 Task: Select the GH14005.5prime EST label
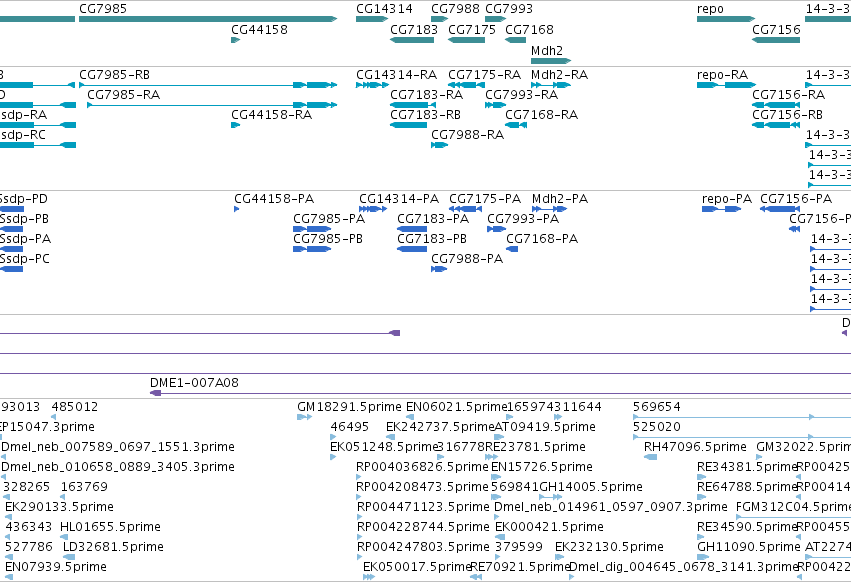point(591,487)
